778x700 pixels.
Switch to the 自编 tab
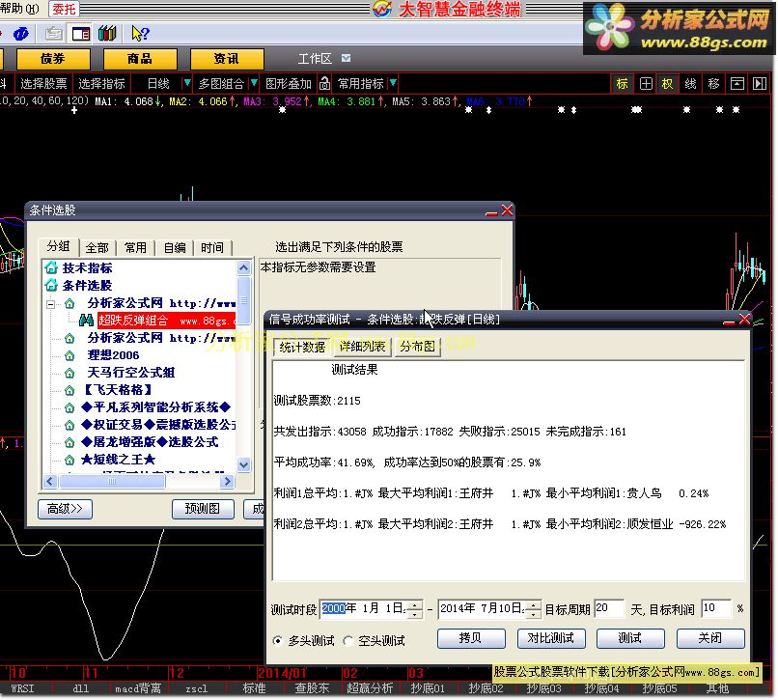[x=175, y=248]
